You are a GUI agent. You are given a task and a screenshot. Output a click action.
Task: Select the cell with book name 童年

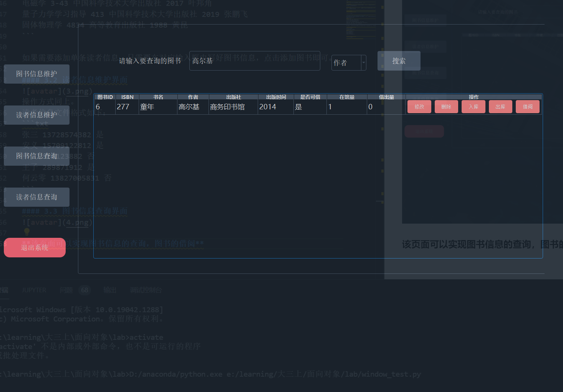pyautogui.click(x=158, y=107)
